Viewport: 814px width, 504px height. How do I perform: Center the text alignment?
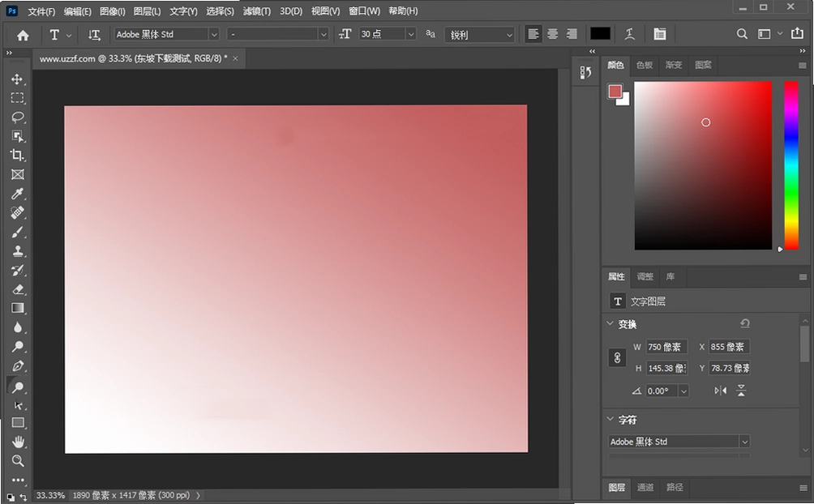coord(552,34)
